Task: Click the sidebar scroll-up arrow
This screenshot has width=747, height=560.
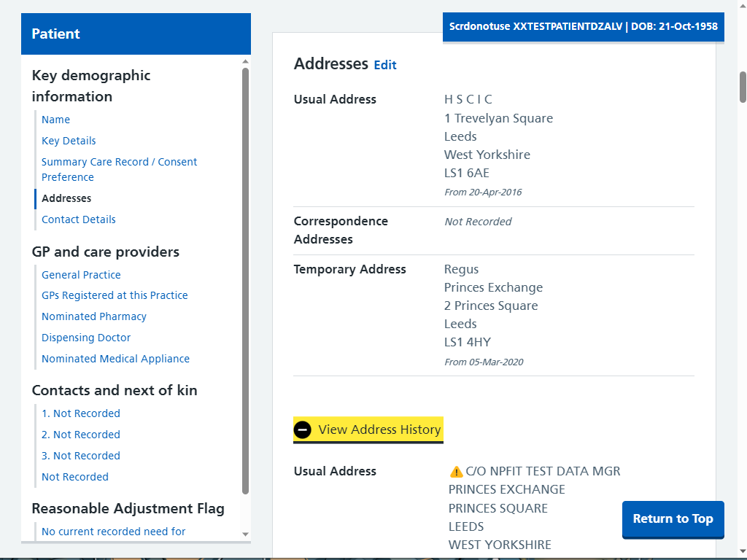Action: pos(245,61)
